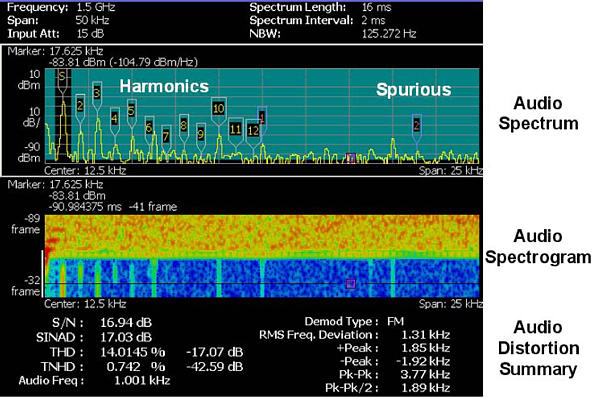Click harmonic marker 4 label
This screenshot has height=397, width=600.
tap(114, 119)
